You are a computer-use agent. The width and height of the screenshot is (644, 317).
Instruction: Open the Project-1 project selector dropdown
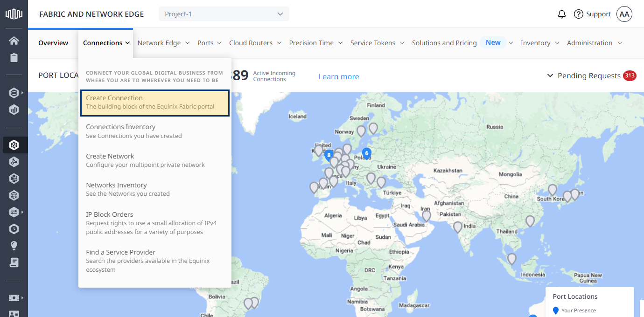[x=224, y=14]
